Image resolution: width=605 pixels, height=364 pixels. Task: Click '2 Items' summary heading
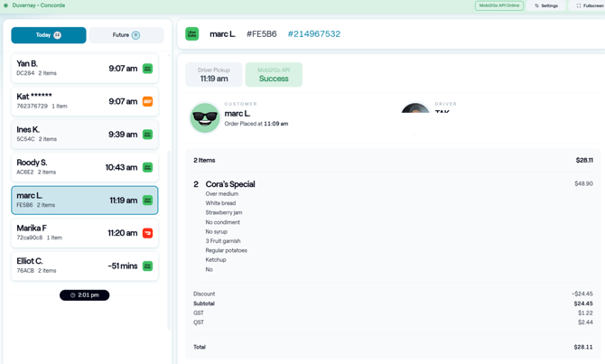pyautogui.click(x=204, y=160)
